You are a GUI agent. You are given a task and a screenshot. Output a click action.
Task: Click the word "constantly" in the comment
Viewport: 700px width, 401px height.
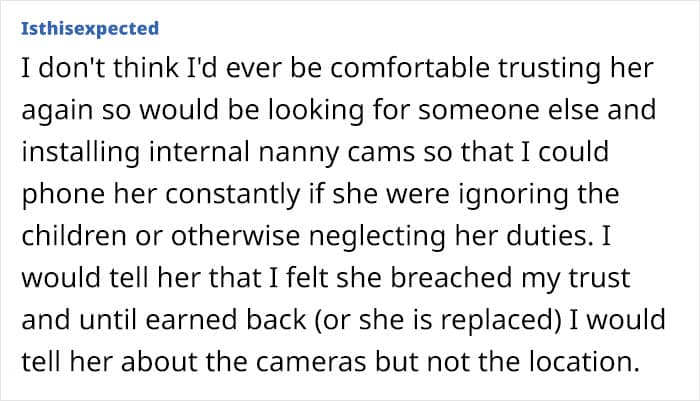233,194
